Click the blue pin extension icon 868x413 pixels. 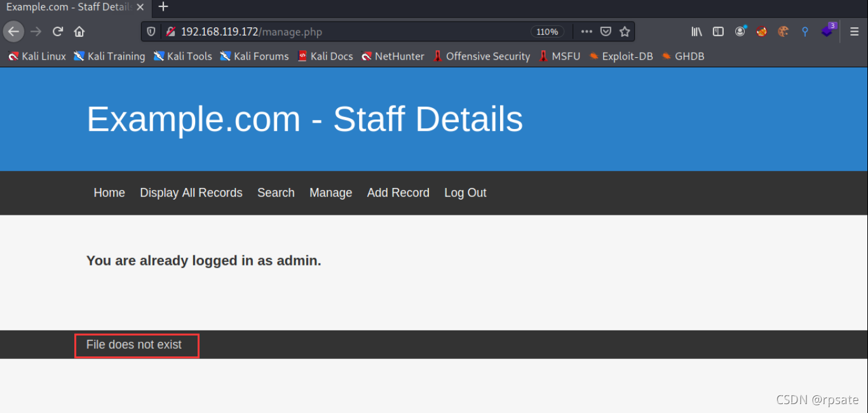pos(804,31)
